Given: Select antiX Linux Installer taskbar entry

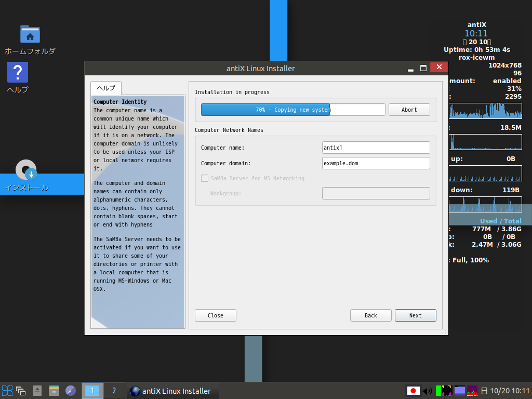Looking at the screenshot, I should click(172, 391).
